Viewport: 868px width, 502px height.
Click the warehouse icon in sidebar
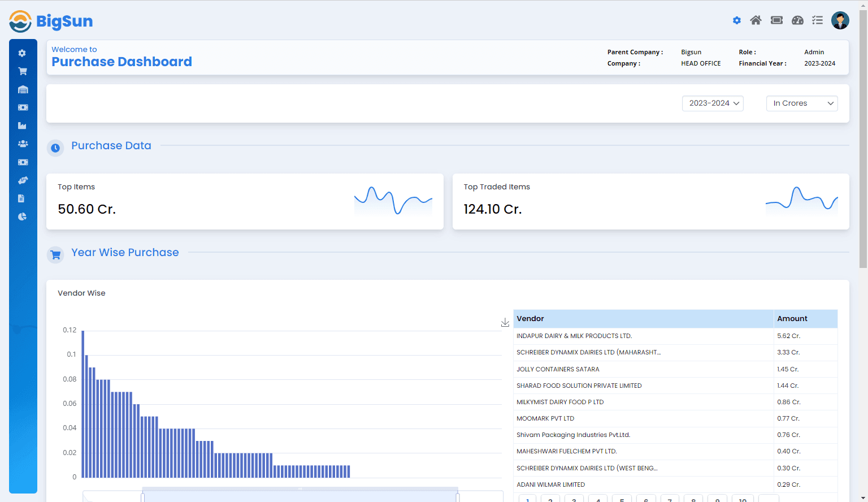[x=23, y=89]
